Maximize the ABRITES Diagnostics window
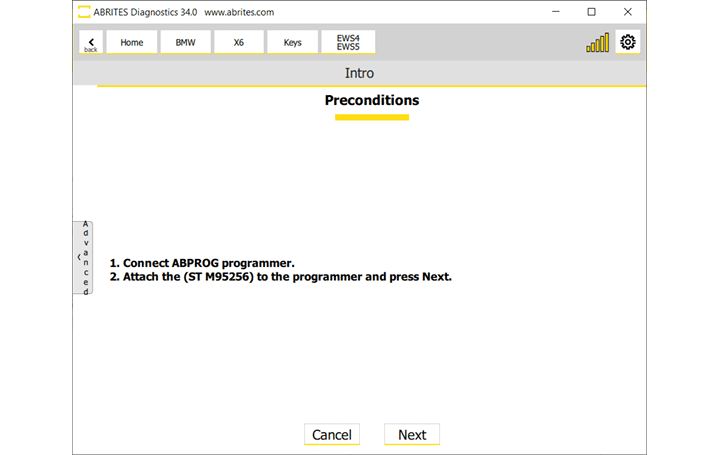Screen dimensions: 719x455 pyautogui.click(x=591, y=12)
